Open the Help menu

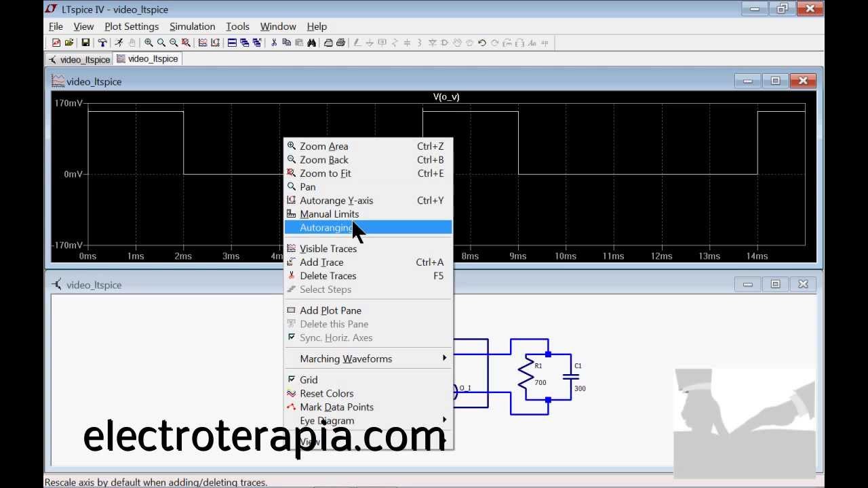coord(317,26)
